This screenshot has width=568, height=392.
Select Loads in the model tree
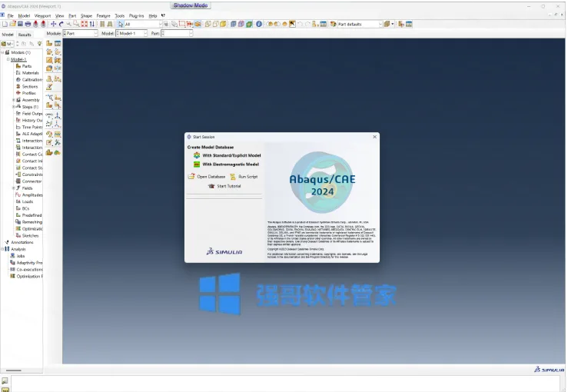click(28, 201)
